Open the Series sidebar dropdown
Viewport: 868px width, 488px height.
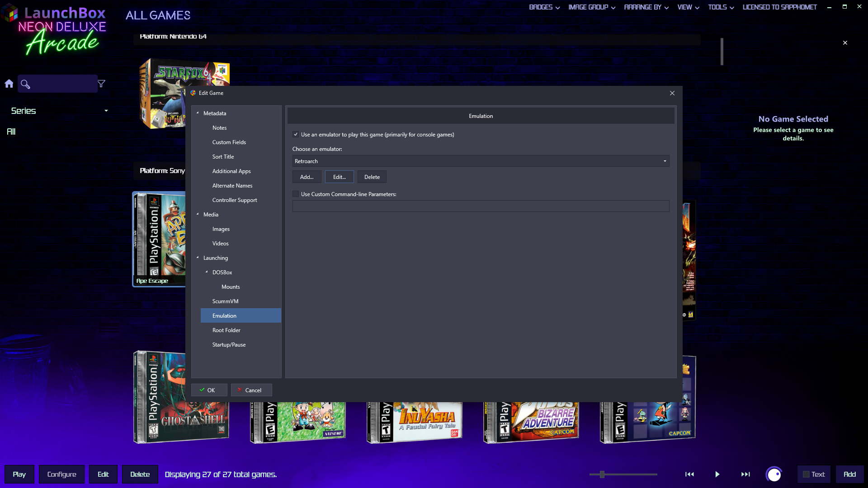tap(59, 111)
